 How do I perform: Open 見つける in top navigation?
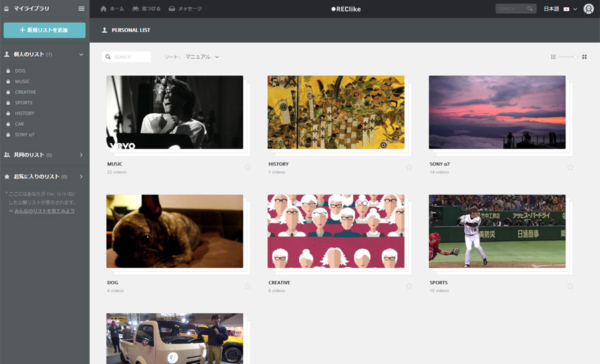(146, 9)
